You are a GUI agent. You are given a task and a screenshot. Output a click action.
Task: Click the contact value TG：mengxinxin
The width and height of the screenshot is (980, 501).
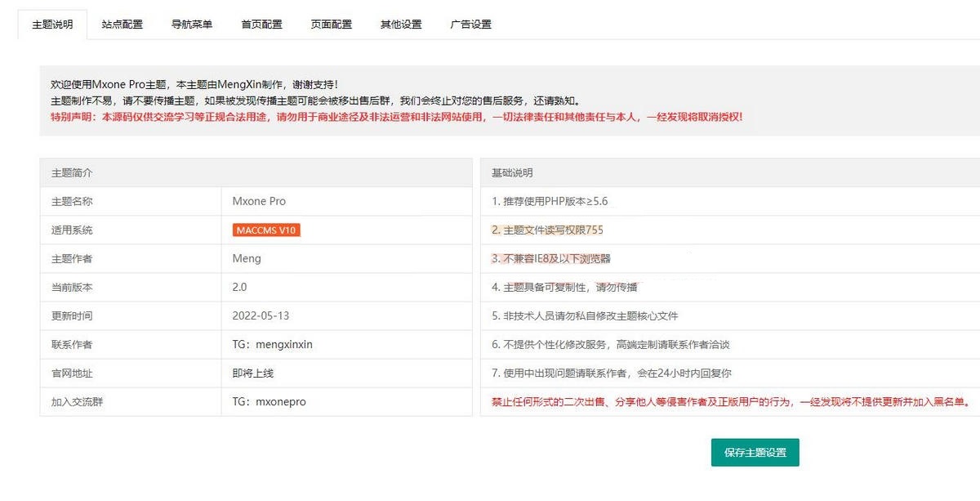[x=272, y=344]
